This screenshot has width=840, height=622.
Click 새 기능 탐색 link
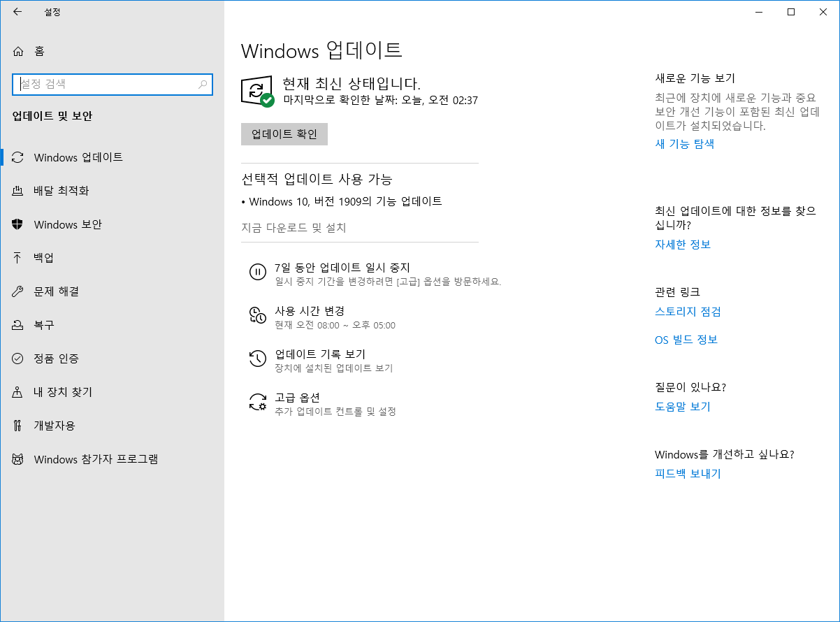[x=684, y=144]
